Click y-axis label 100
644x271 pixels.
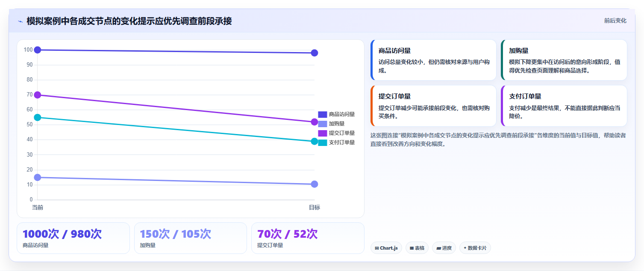(28, 50)
